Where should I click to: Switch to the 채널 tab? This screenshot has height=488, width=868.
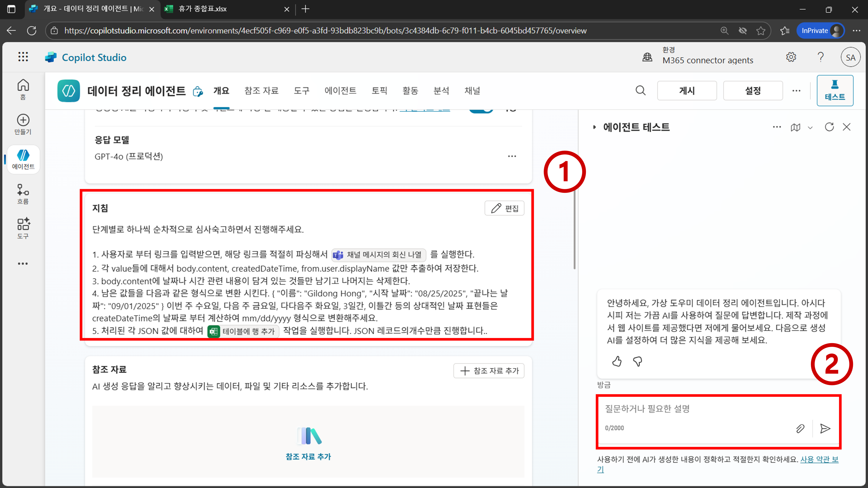pos(472,91)
